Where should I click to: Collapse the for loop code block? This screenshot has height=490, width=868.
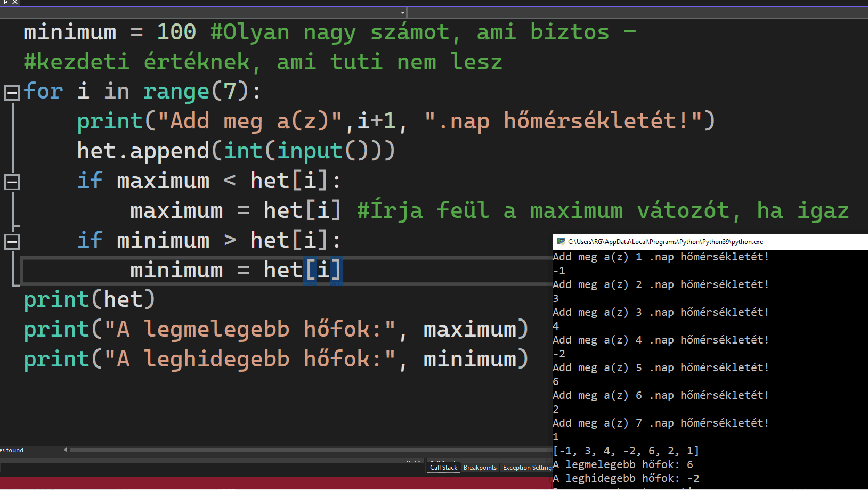pos(12,93)
